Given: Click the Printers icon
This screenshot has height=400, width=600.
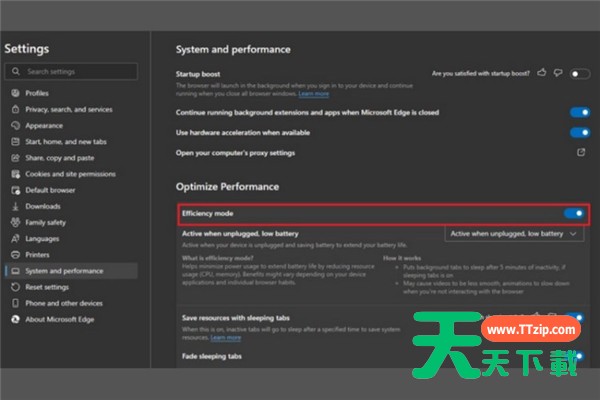Looking at the screenshot, I should tap(15, 255).
